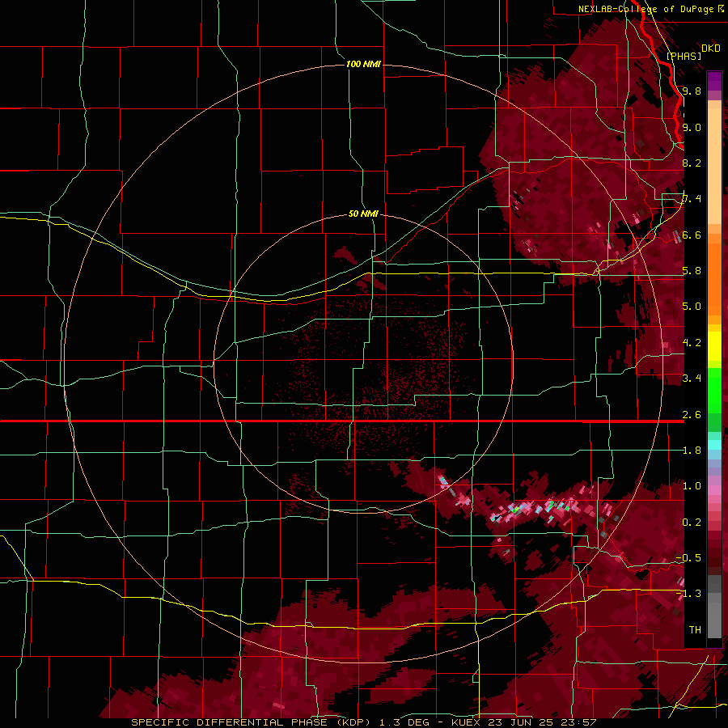Click the 1.8 value on the color scale
The height and width of the screenshot is (728, 728).
click(692, 451)
